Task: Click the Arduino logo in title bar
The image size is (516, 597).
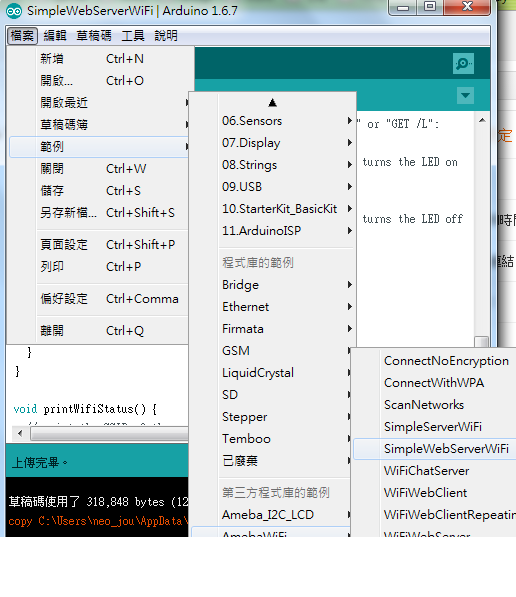Action: point(14,11)
